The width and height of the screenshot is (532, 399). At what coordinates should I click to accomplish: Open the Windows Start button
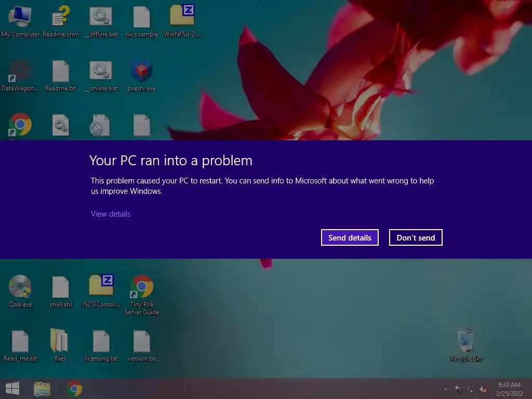click(x=12, y=389)
